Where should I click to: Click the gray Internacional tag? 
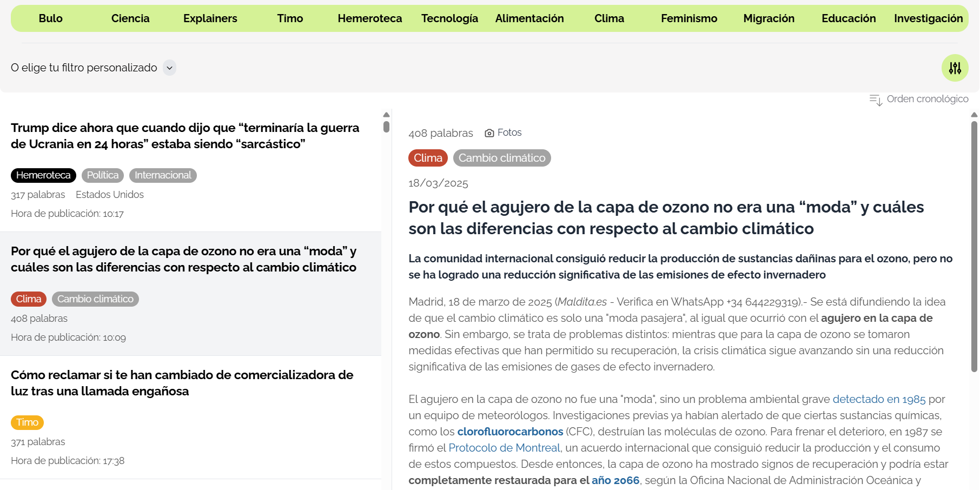163,175
